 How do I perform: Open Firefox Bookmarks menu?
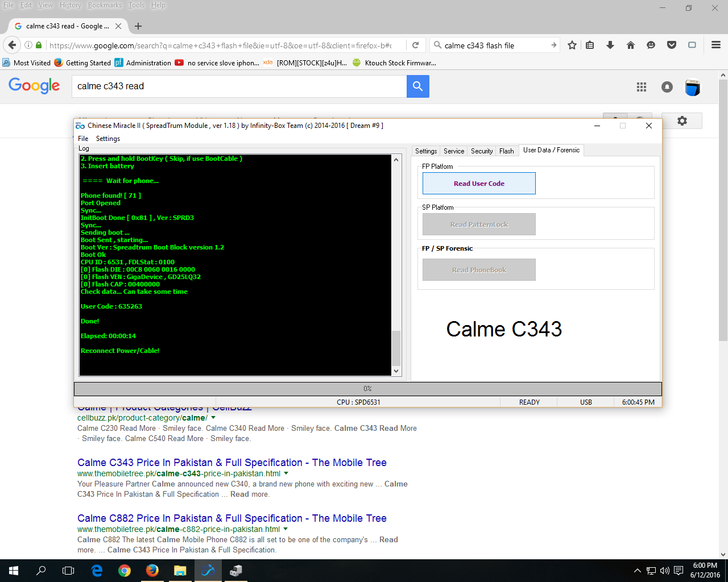[105, 5]
